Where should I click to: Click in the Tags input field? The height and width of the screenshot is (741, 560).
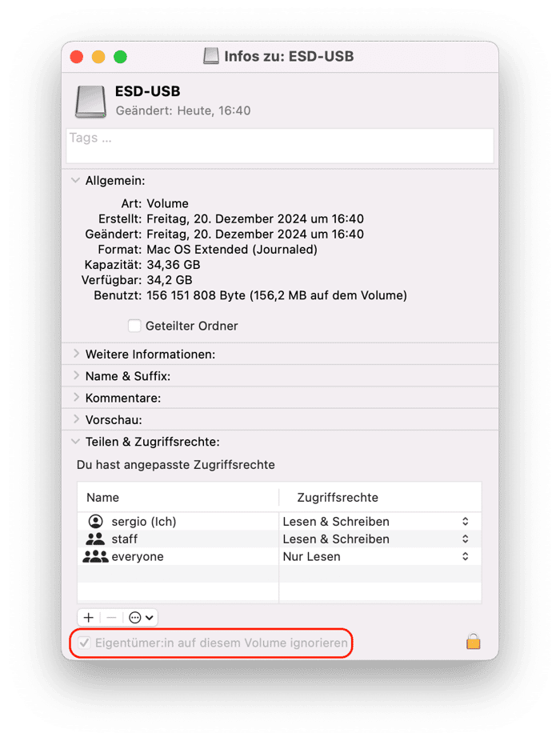tap(280, 146)
